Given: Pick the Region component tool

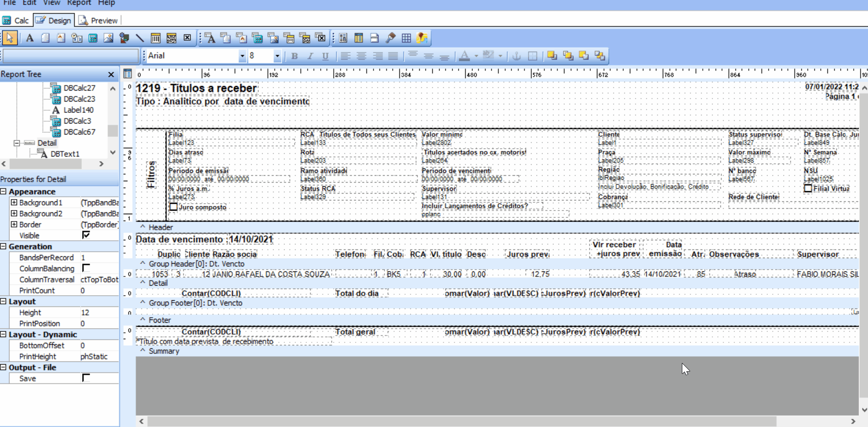Looking at the screenshot, I should (x=343, y=38).
